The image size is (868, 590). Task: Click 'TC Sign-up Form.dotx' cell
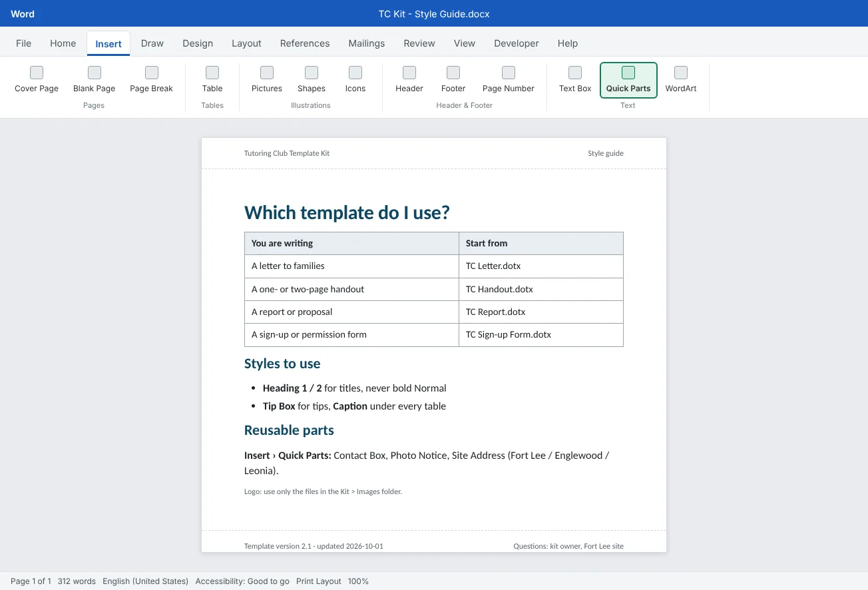(541, 335)
